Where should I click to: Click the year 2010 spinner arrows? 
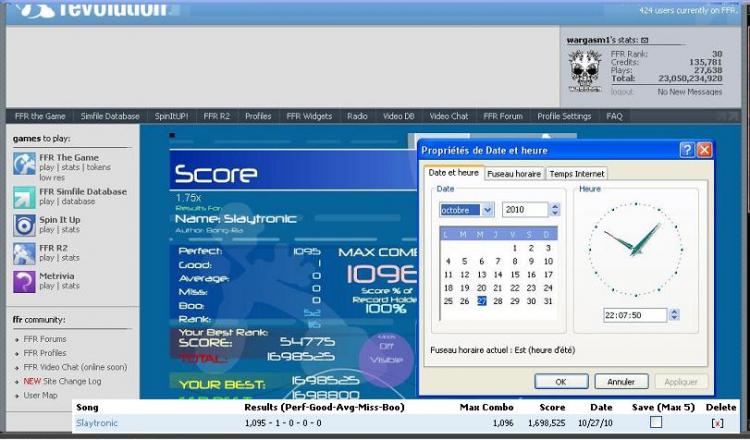[x=555, y=210]
